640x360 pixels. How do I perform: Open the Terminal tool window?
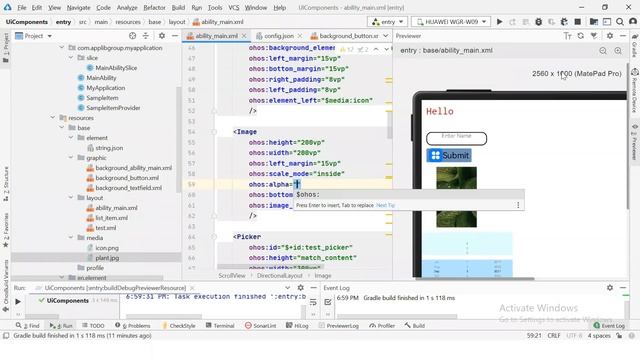[x=220, y=325]
